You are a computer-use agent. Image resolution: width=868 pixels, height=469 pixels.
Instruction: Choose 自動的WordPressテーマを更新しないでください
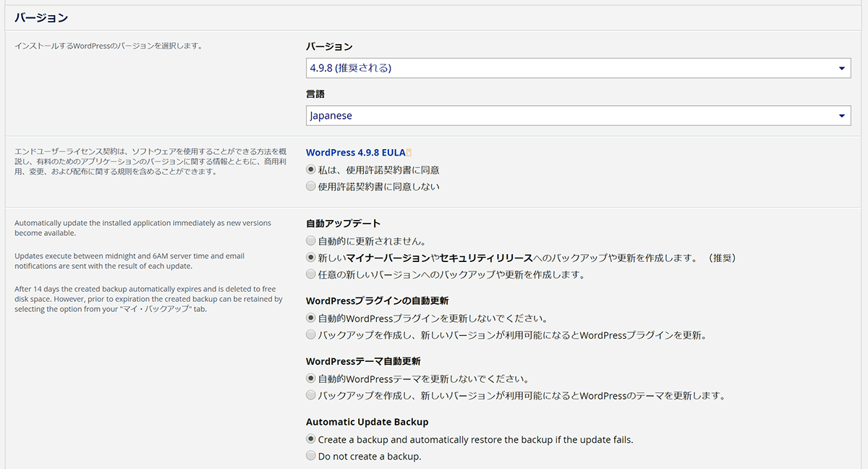[x=311, y=379]
